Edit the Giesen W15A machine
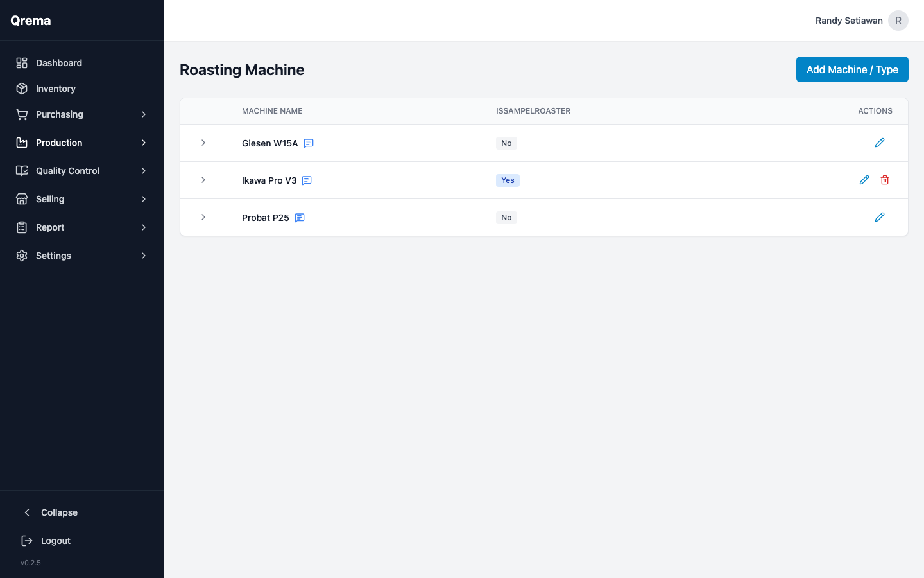The height and width of the screenshot is (578, 924). click(x=880, y=143)
